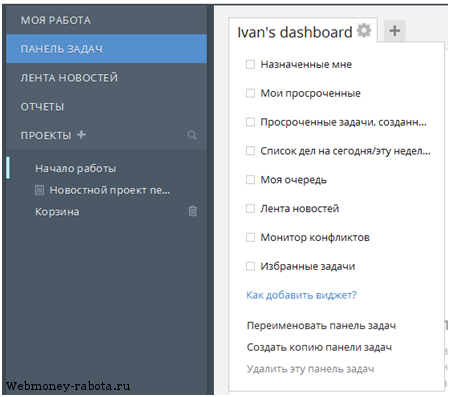The height and width of the screenshot is (397, 450).
Task: Enable the Мои просроченные widget checkbox
Action: point(250,93)
